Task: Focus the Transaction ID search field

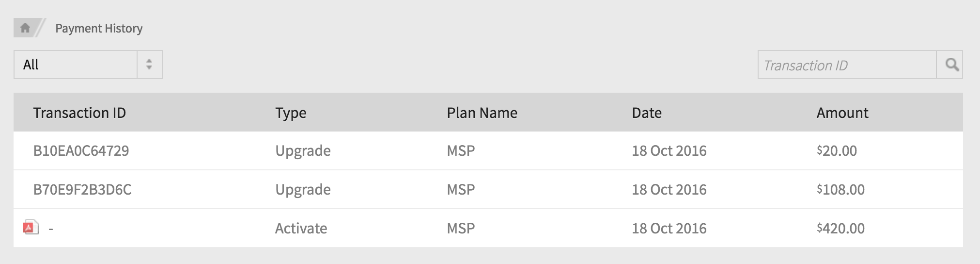Action: click(847, 65)
